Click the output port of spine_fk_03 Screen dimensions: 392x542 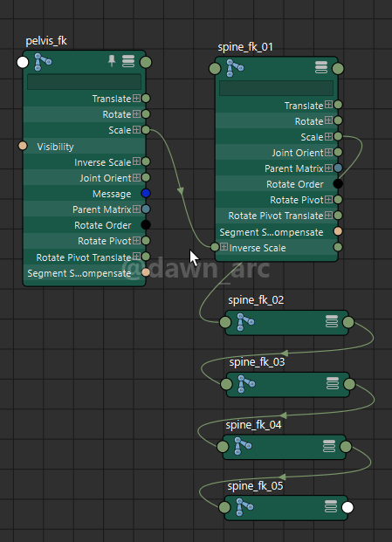point(349,384)
